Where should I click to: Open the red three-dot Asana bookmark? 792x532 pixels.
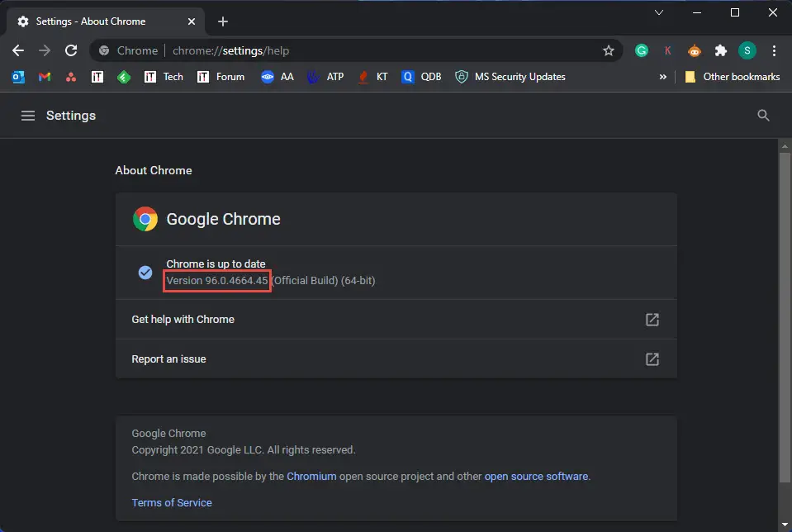point(71,77)
